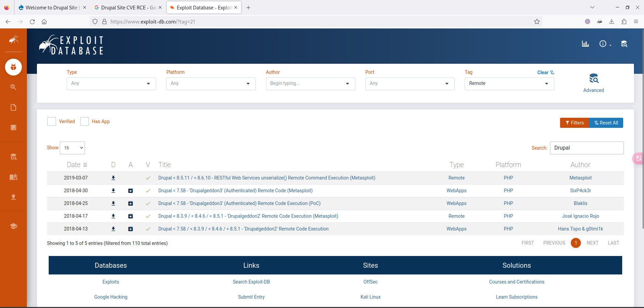The height and width of the screenshot is (308, 644).
Task: Focus the Search field containing Drupal
Action: [x=587, y=148]
